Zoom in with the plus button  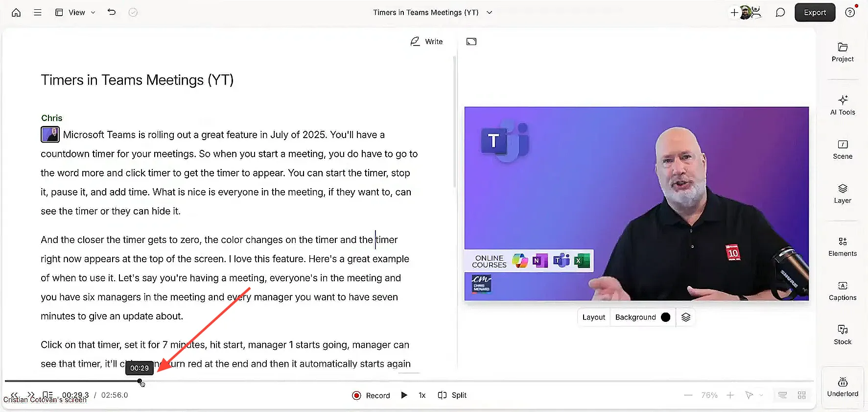(730, 395)
